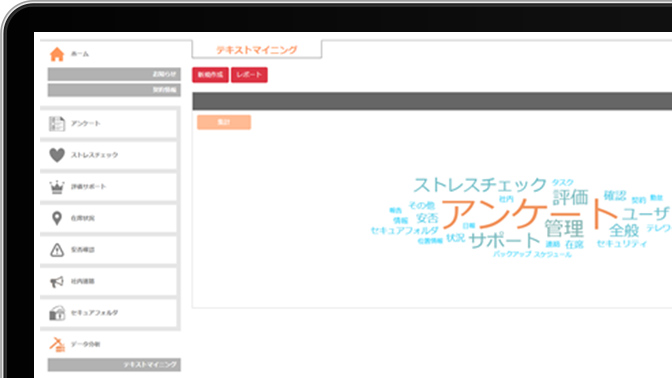Click 社内 in the word cloud
This screenshot has height=378, width=672.
[506, 199]
